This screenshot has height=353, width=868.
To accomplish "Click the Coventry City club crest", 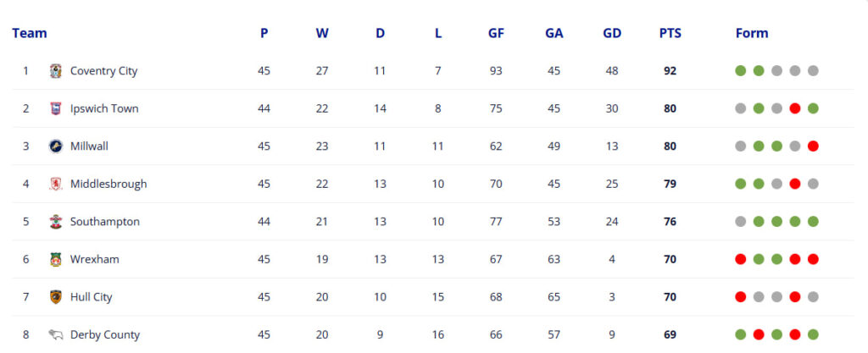I will [x=56, y=71].
